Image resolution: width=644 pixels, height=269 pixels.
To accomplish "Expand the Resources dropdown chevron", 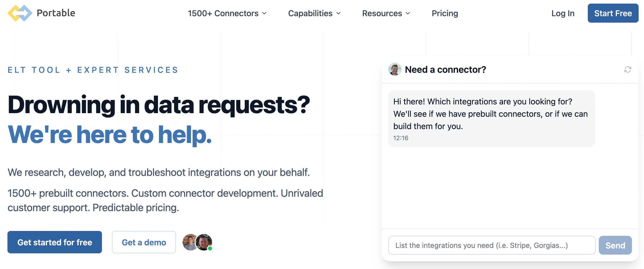I will tap(408, 13).
